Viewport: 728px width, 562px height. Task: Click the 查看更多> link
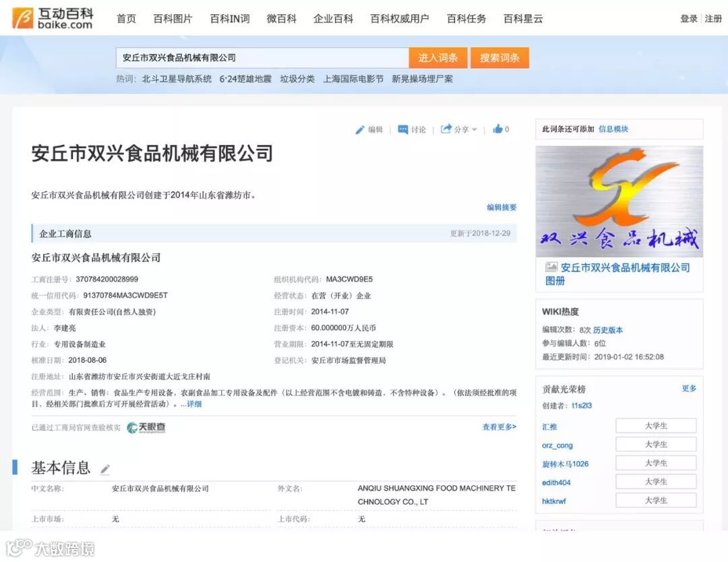(x=499, y=427)
